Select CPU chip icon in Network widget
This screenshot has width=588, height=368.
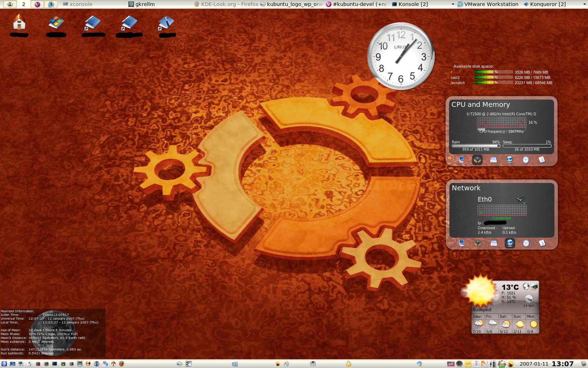click(x=478, y=243)
